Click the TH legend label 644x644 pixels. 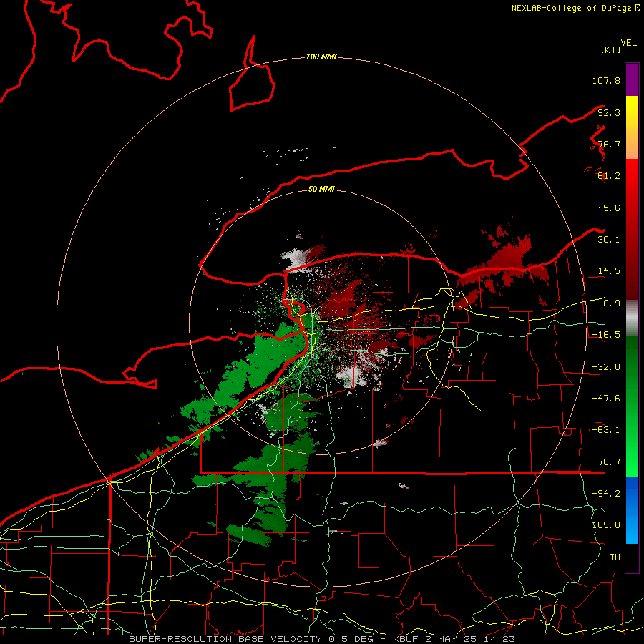pos(615,557)
